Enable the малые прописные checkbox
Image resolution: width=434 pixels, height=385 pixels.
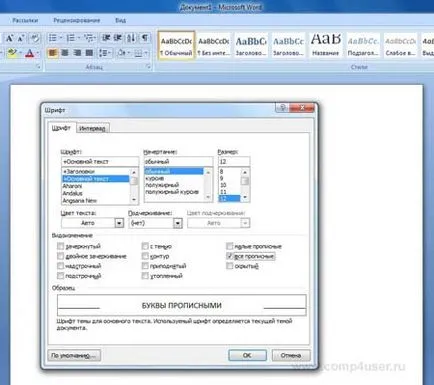coord(229,246)
